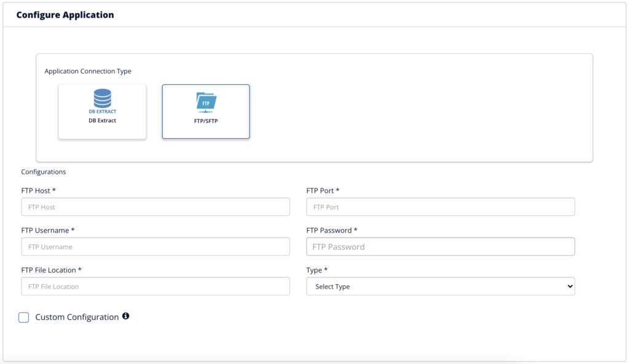Focus the FTP Username text box

[x=155, y=247]
